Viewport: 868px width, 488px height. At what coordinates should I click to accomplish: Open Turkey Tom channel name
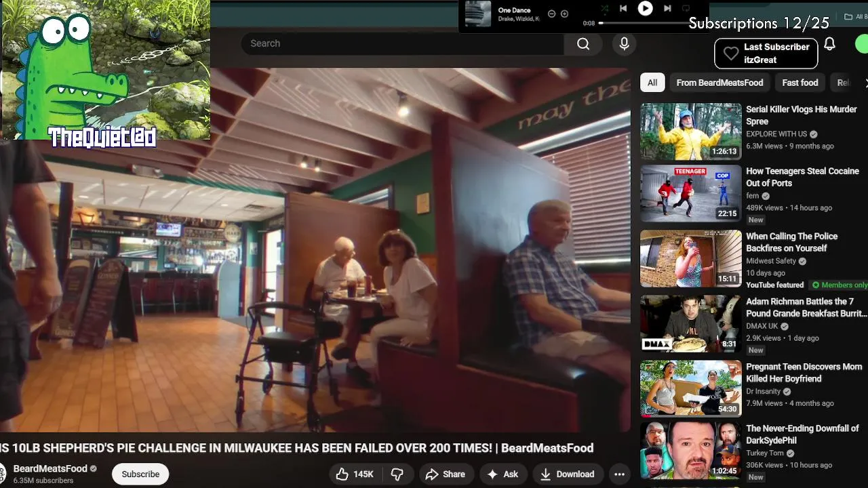(x=765, y=453)
